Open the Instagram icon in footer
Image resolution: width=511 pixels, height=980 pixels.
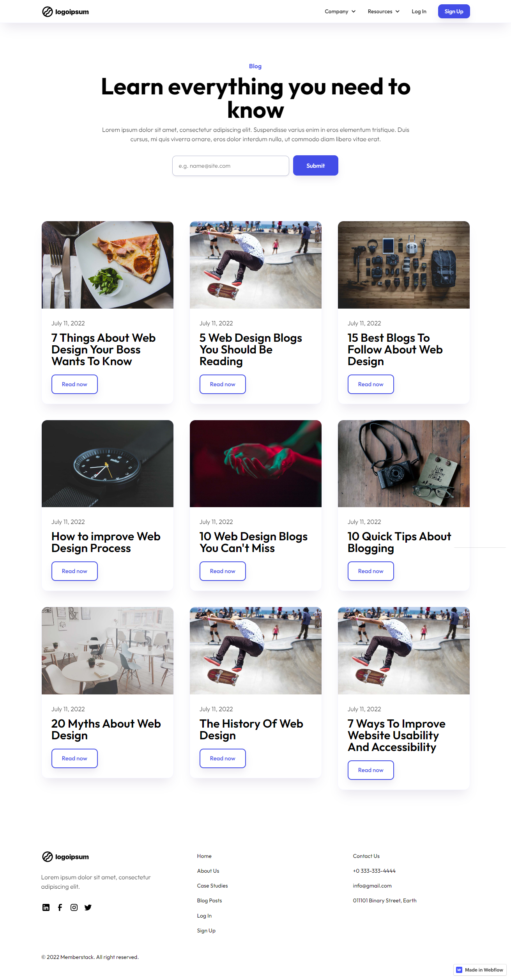tap(74, 907)
